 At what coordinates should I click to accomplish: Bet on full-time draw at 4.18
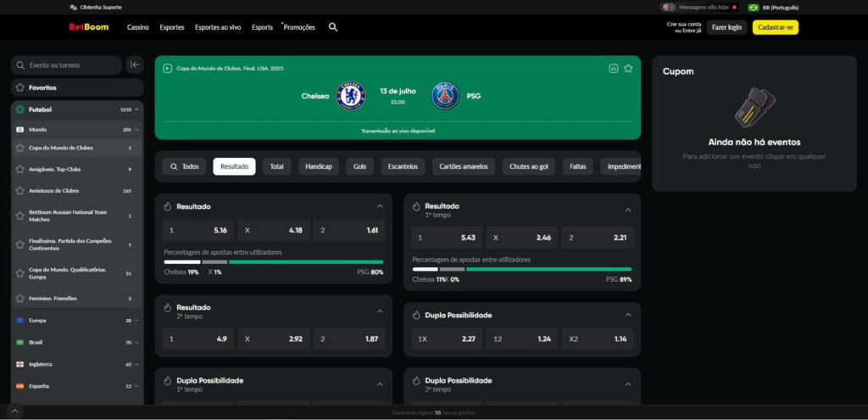(274, 231)
